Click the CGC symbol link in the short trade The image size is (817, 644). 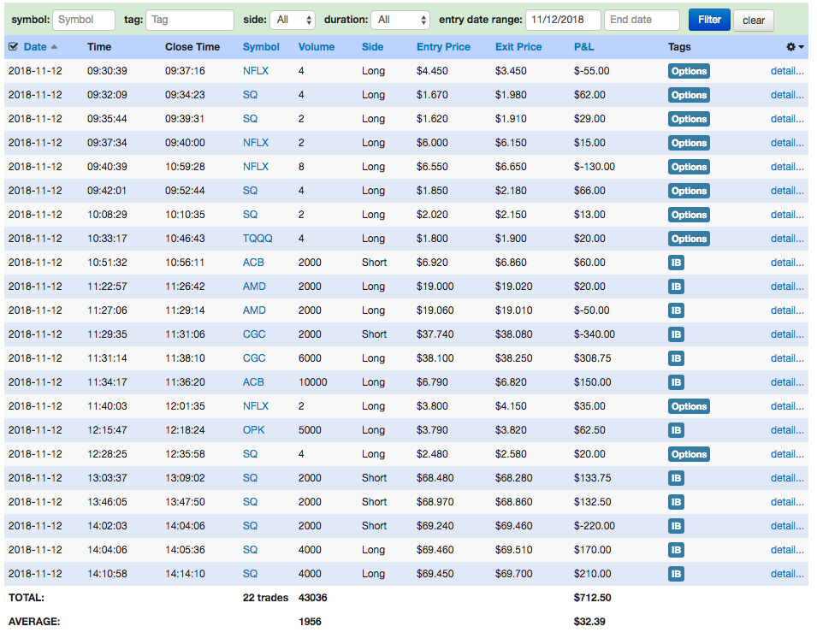coord(254,334)
